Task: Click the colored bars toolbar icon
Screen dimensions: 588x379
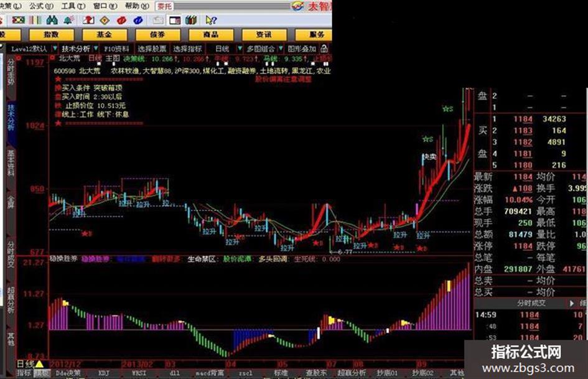Action: 35,20
